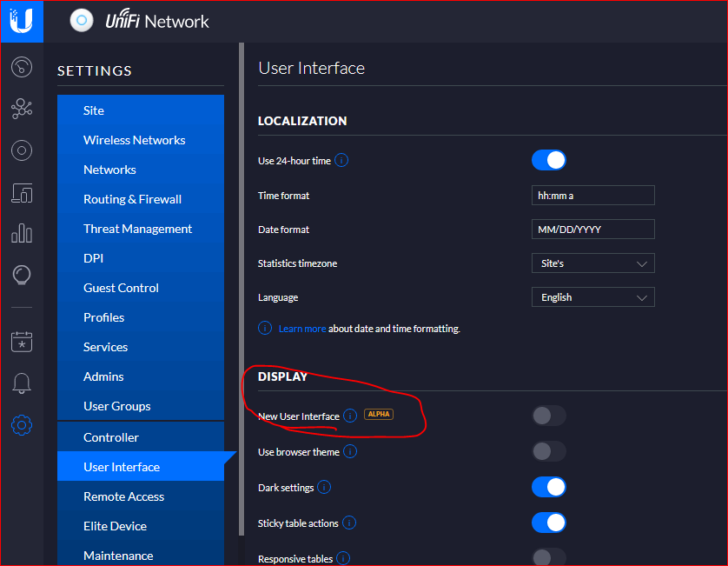This screenshot has width=728, height=566.
Task: Select User Interface settings item
Action: click(141, 467)
